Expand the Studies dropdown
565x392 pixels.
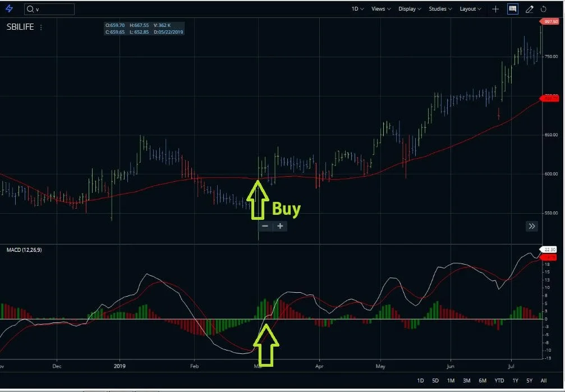point(440,9)
